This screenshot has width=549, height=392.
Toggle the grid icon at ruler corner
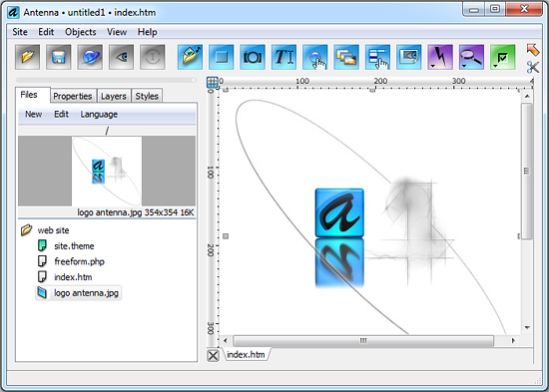213,82
